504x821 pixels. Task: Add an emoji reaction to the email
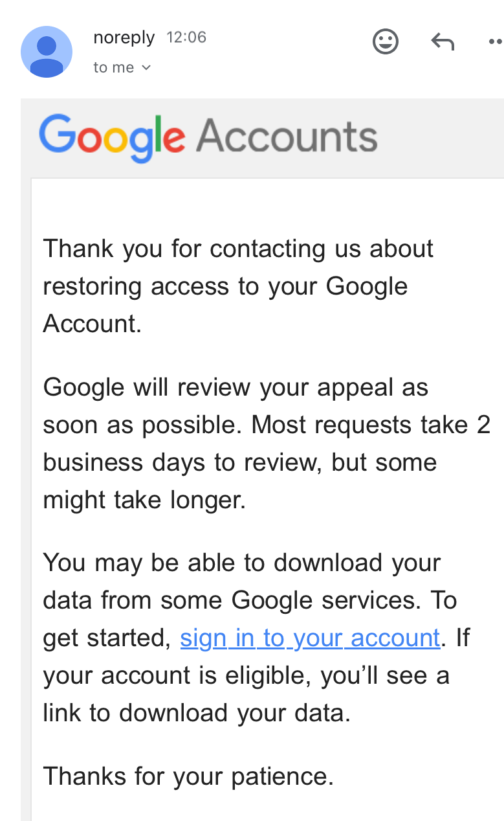(386, 43)
